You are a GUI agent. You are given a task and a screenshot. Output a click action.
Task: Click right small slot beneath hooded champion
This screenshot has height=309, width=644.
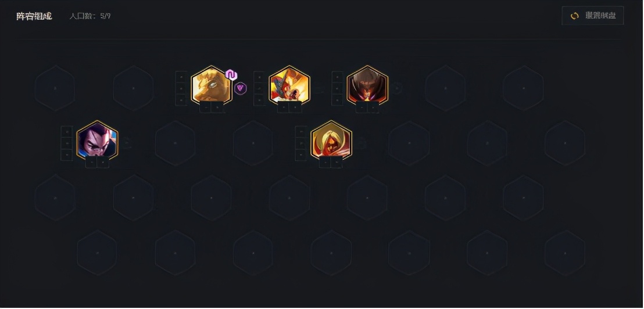[x=337, y=163]
